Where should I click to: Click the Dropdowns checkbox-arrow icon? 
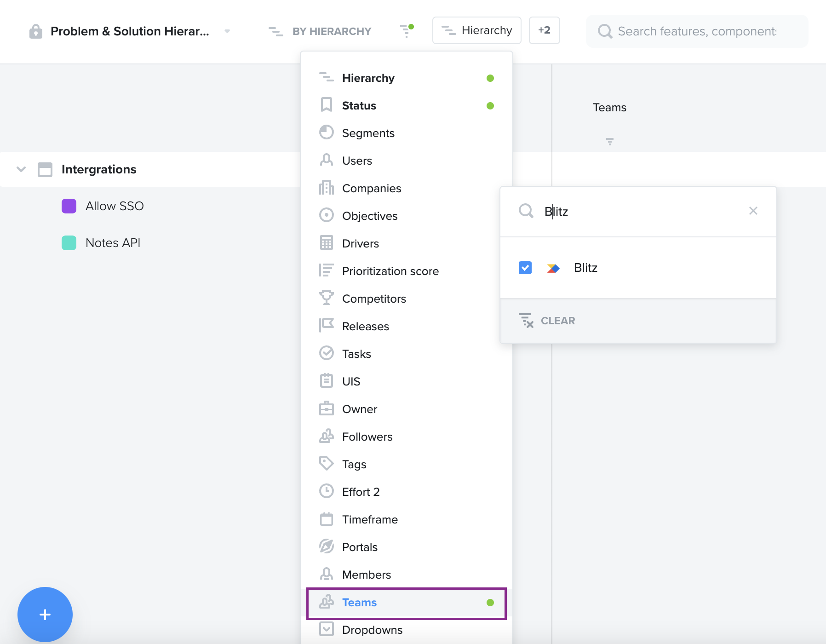point(327,629)
